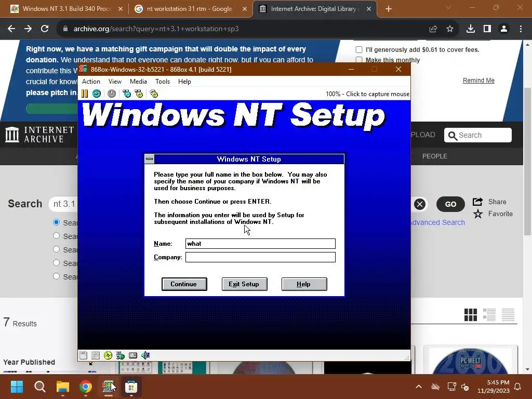Click the ACPI shutdown power icon in 86Box
The width and height of the screenshot is (532, 399).
coord(112,94)
